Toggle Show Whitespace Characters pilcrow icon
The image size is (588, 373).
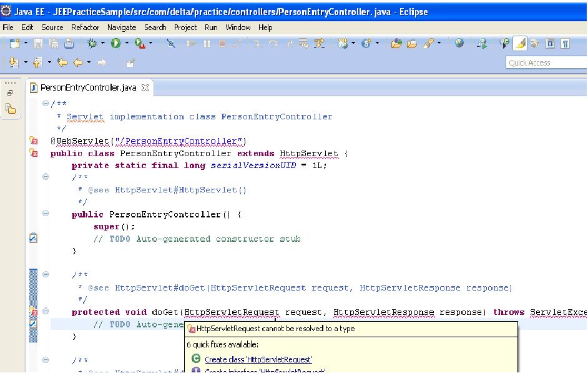tap(566, 44)
